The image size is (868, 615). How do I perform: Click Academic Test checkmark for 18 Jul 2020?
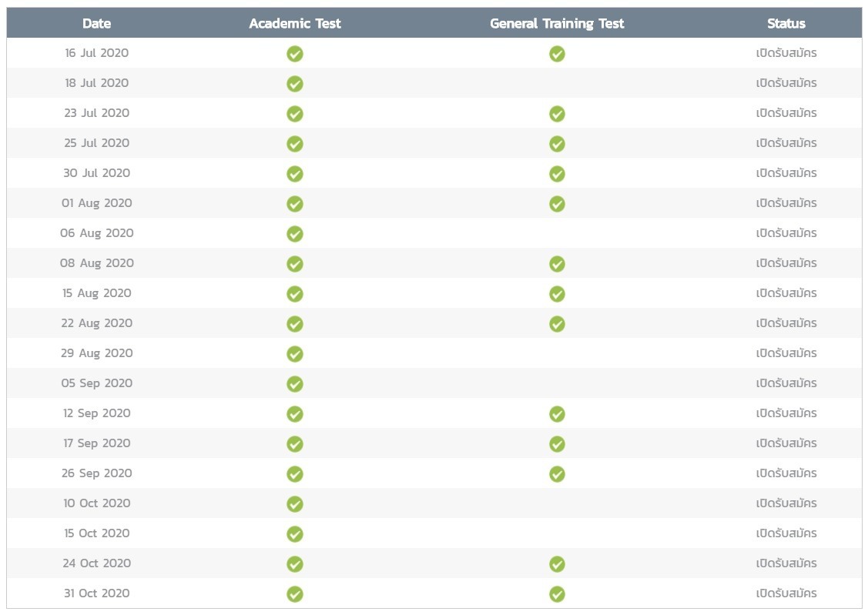(295, 83)
